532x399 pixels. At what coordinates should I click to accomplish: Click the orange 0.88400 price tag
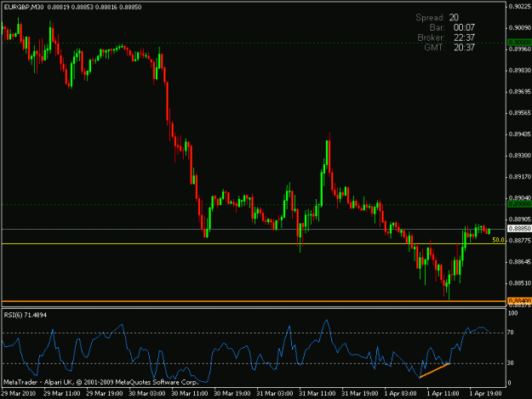coord(519,301)
